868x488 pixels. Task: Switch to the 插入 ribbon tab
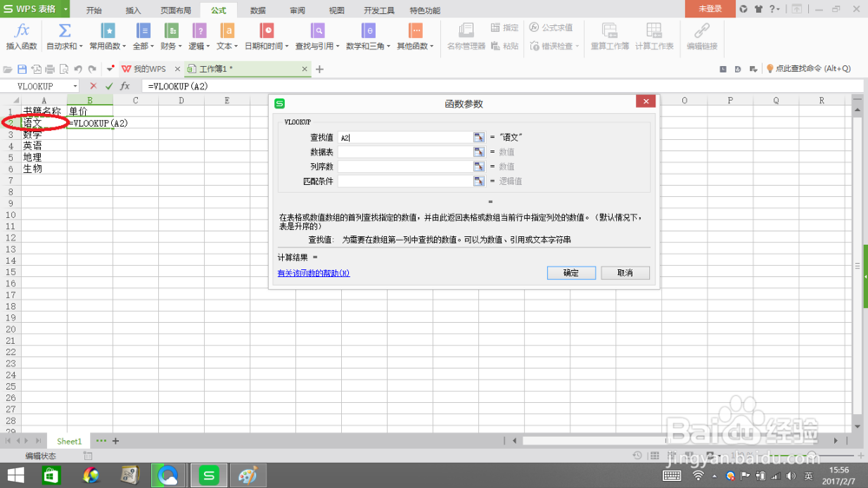click(133, 10)
